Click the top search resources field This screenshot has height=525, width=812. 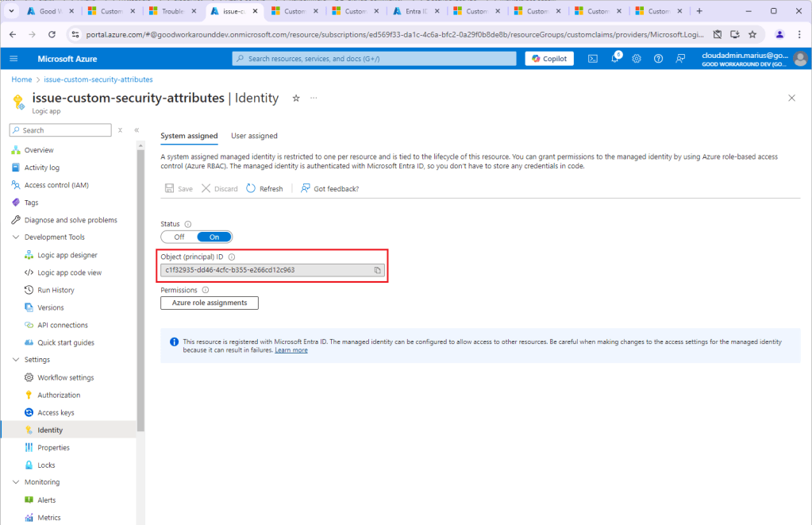(375, 59)
